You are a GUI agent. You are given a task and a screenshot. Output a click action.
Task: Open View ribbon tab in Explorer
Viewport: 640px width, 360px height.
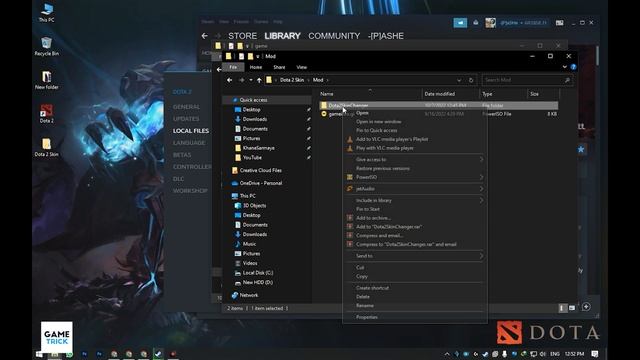(x=302, y=67)
